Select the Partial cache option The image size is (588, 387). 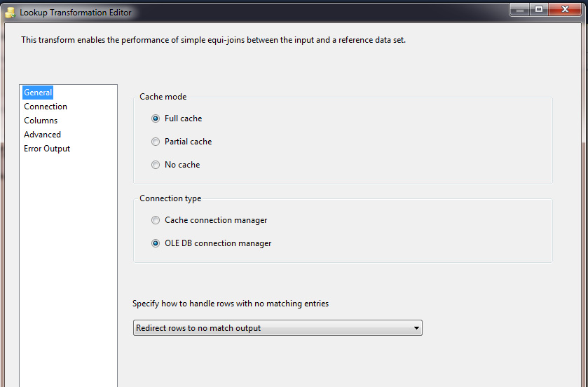(182, 142)
